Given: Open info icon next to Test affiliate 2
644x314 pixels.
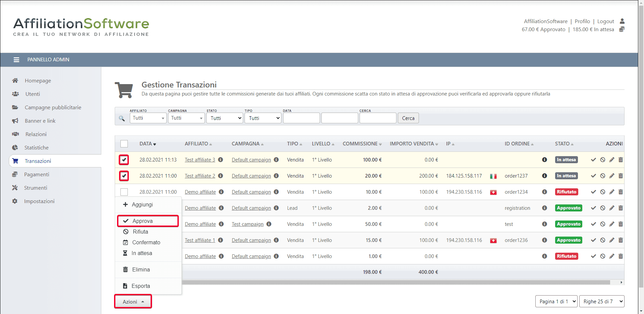Looking at the screenshot, I should pos(221,176).
